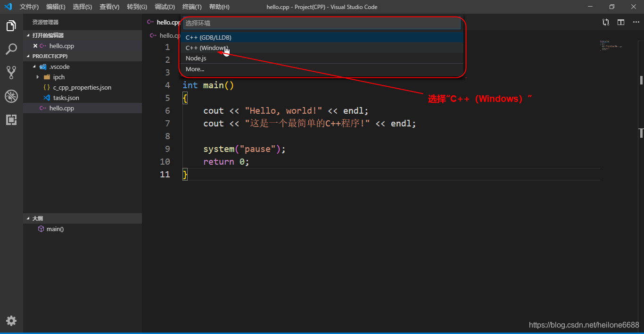Select hello.cpp in Open Editors list
644x334 pixels.
(x=62, y=46)
